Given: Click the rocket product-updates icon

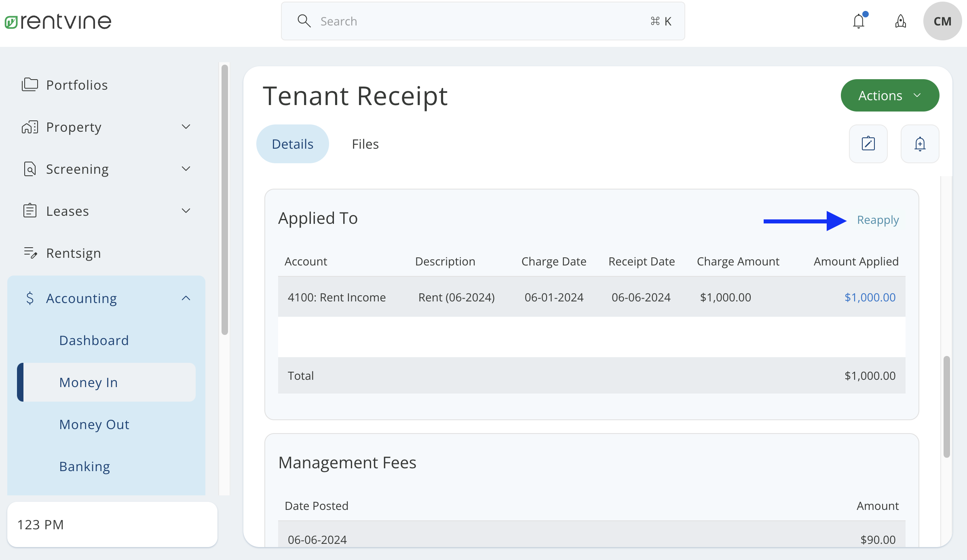Looking at the screenshot, I should (900, 21).
